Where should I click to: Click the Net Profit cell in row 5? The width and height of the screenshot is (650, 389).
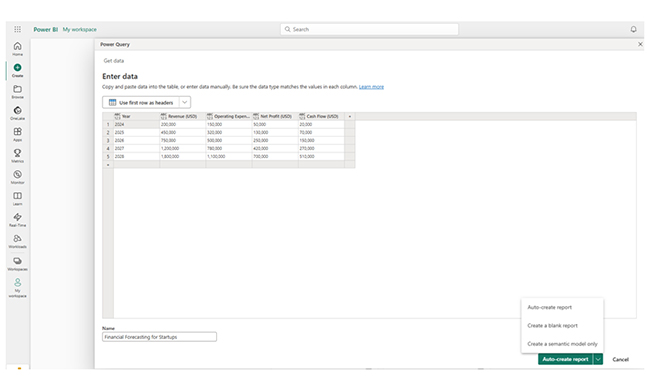click(x=275, y=157)
